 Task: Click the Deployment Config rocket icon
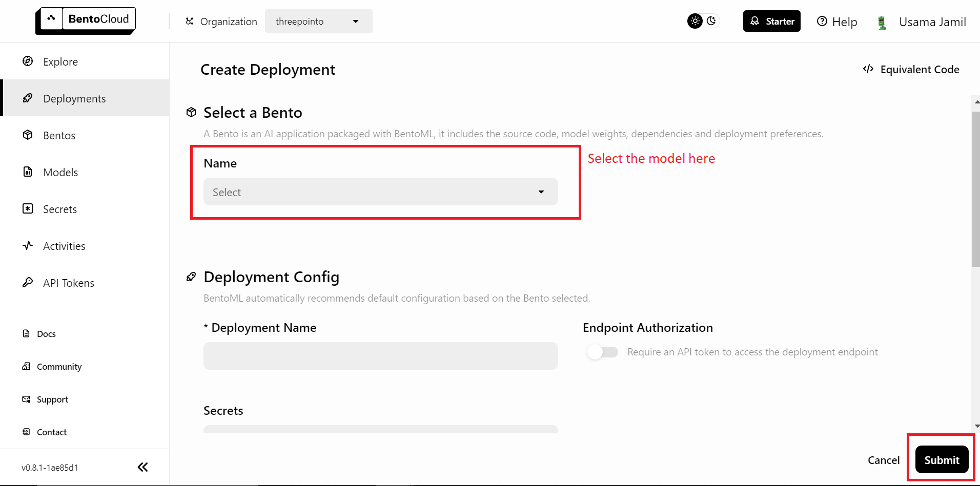(191, 277)
